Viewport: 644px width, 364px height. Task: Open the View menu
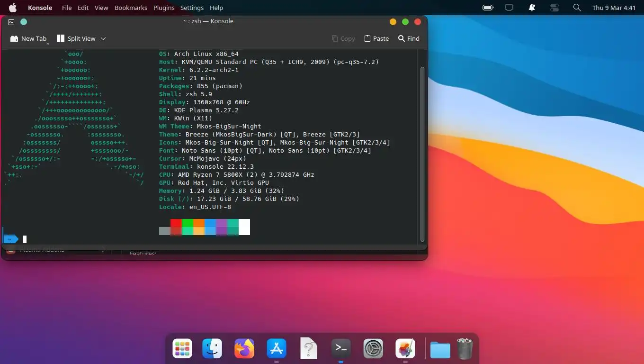101,8
